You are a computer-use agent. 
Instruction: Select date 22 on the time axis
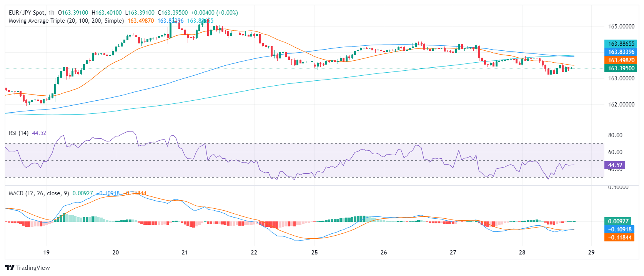tap(254, 253)
